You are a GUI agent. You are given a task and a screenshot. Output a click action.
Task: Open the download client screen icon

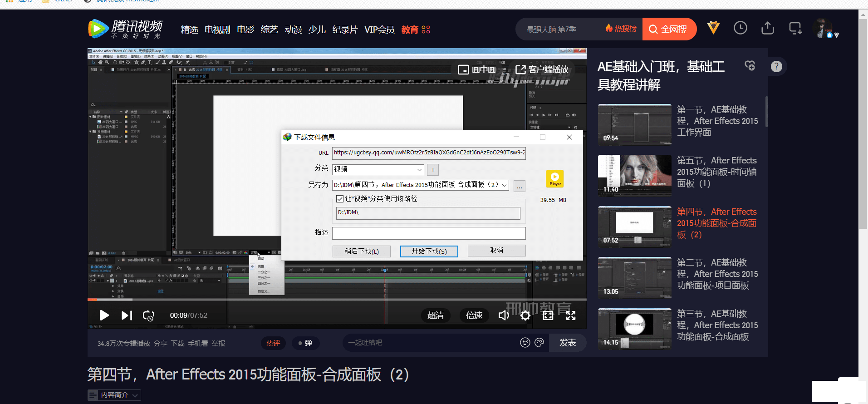795,28
